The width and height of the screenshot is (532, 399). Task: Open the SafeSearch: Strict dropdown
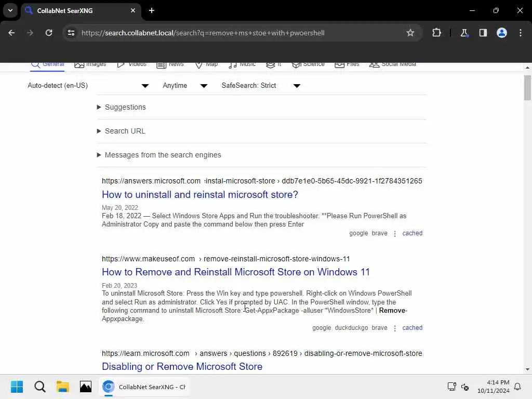(x=261, y=86)
